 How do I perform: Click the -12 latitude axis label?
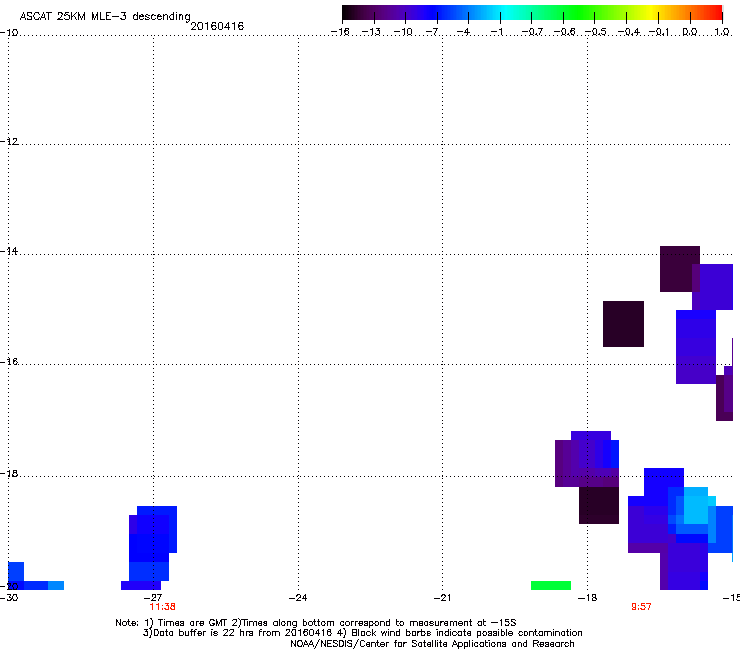pyautogui.click(x=9, y=141)
